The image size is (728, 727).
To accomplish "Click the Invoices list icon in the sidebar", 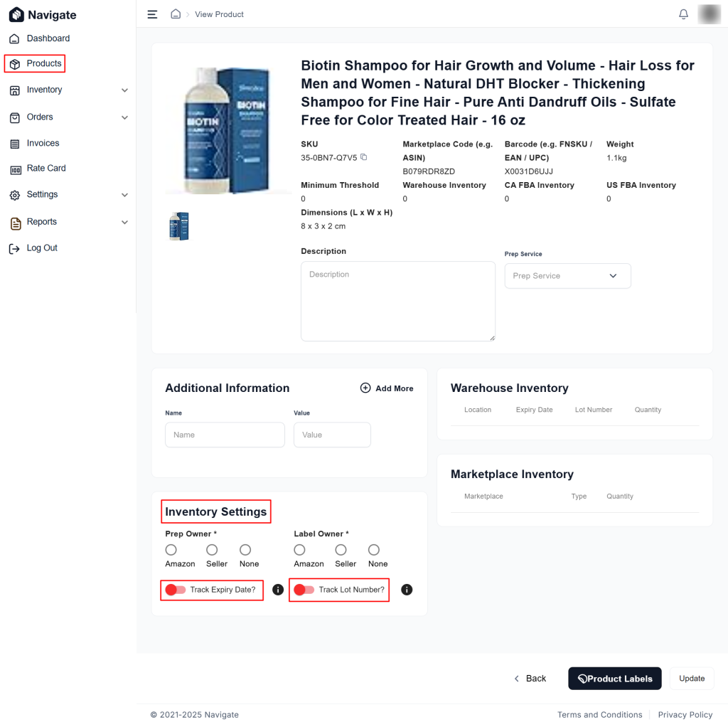I will (15, 144).
